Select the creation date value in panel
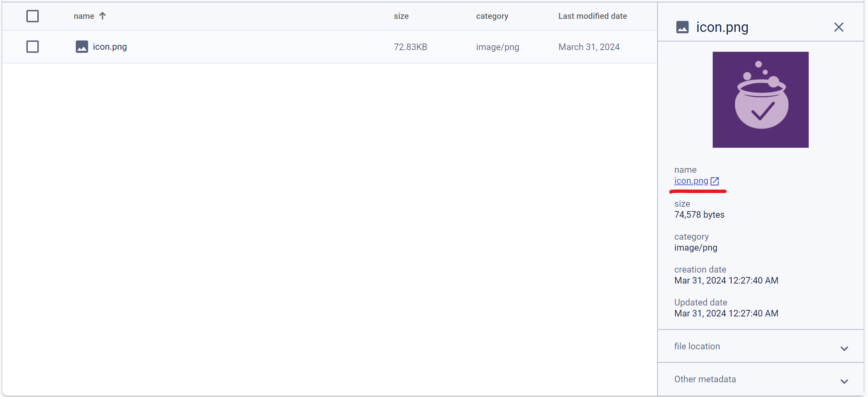This screenshot has height=397, width=868. [726, 280]
